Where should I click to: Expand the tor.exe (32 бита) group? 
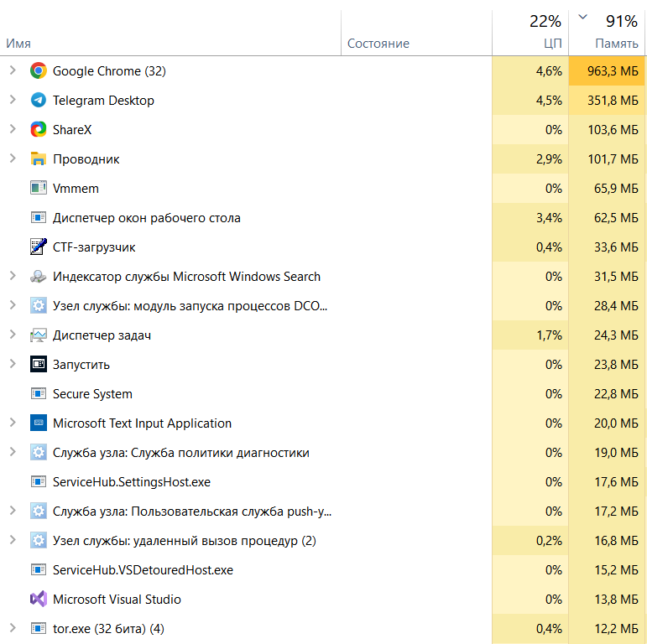coord(13,628)
